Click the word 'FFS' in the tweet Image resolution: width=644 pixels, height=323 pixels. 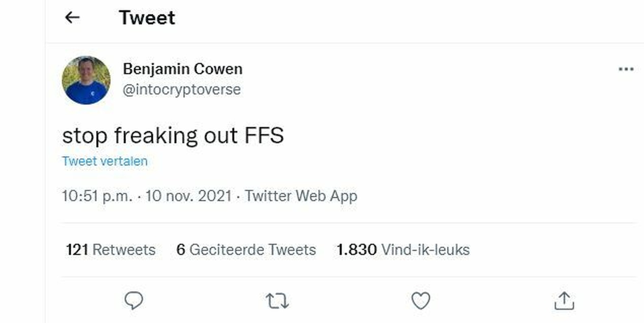tap(264, 136)
